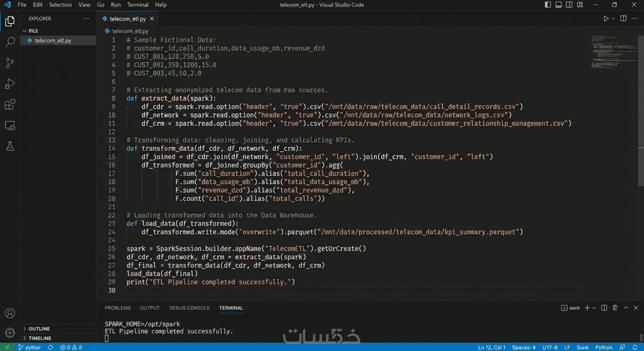Open the Remote Explorer view
The height and width of the screenshot is (351, 644).
(10, 125)
